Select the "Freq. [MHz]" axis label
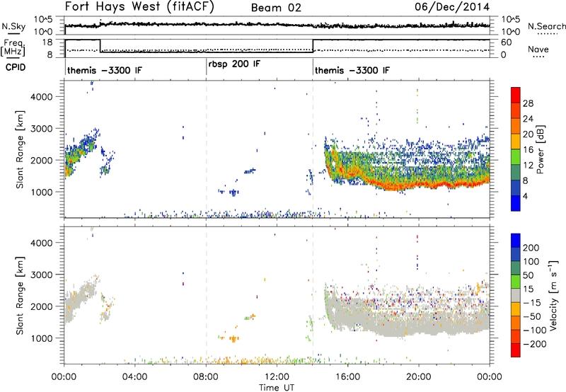 pos(13,47)
